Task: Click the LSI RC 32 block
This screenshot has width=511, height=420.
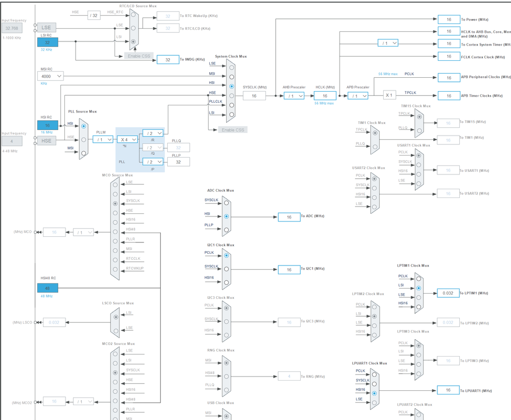Action: 48,42
